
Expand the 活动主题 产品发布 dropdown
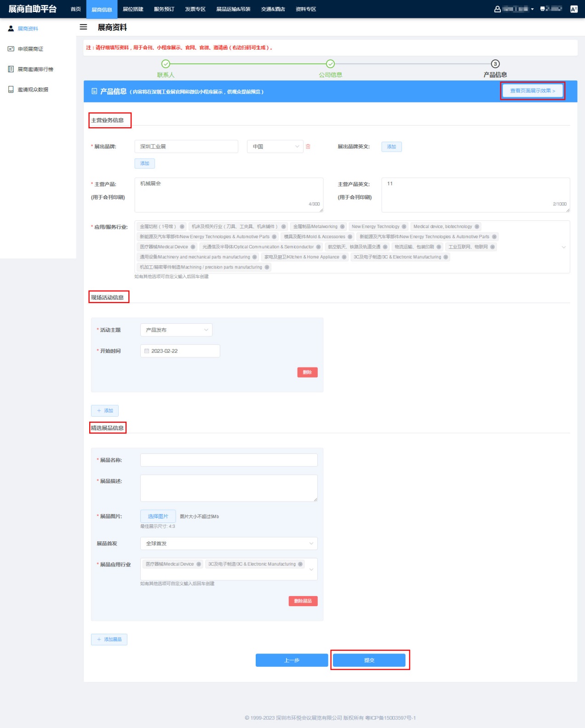(176, 330)
